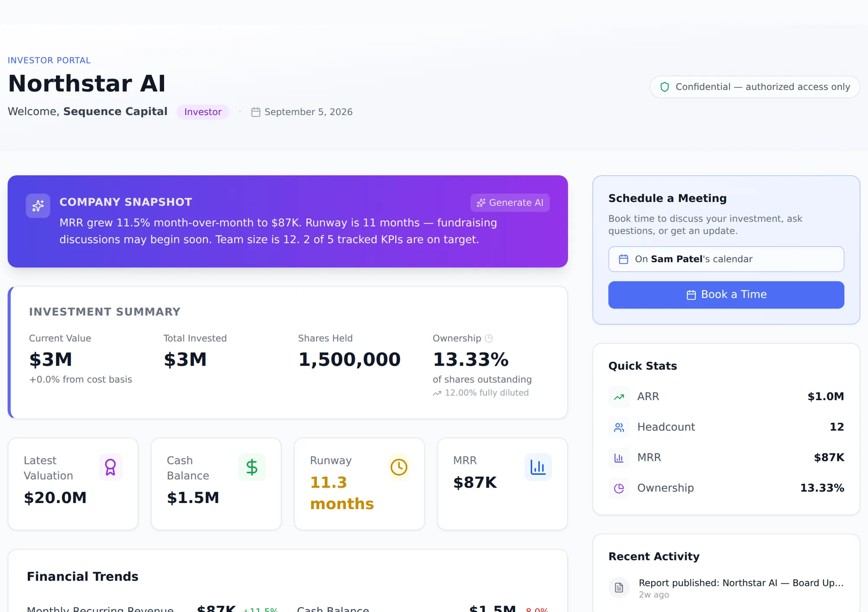
Task: Click the sparkle icon beside Company Snapshot
Action: (38, 205)
